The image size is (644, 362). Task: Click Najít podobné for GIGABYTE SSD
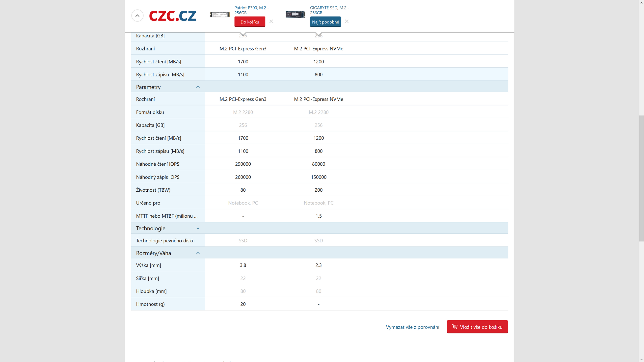(325, 22)
